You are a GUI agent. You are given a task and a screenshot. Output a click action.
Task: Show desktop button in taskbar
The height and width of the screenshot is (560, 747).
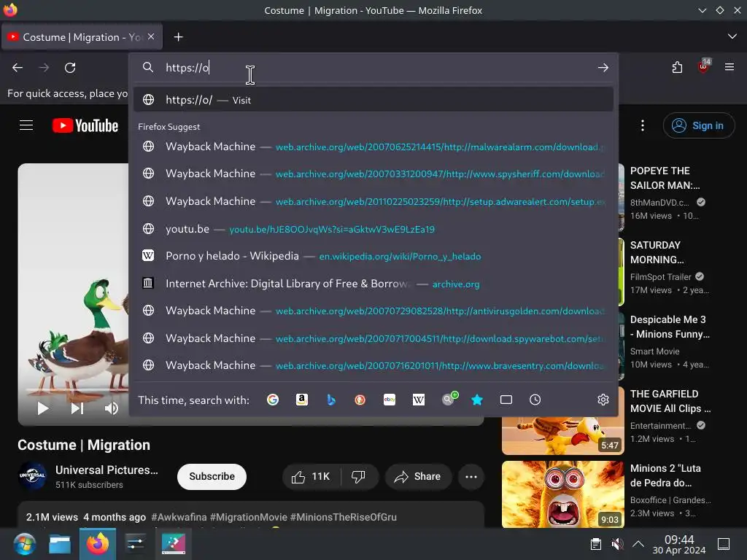[724, 544]
